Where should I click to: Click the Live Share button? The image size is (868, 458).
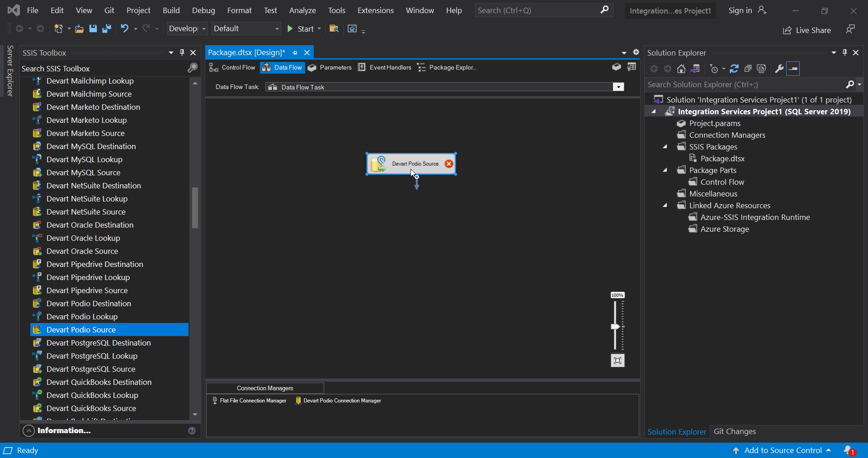pyautogui.click(x=807, y=30)
